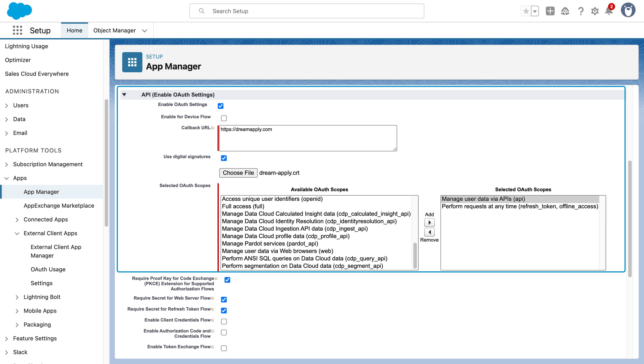Open the Notifications bell icon
This screenshot has width=644, height=364.
pyautogui.click(x=609, y=11)
